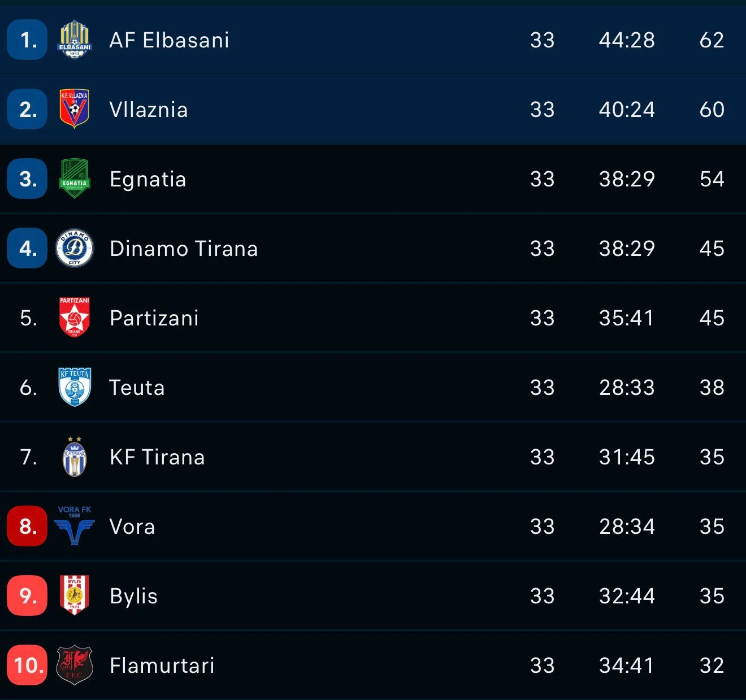This screenshot has width=746, height=700.
Task: Click the KF Teuta shield logo
Action: [x=75, y=387]
